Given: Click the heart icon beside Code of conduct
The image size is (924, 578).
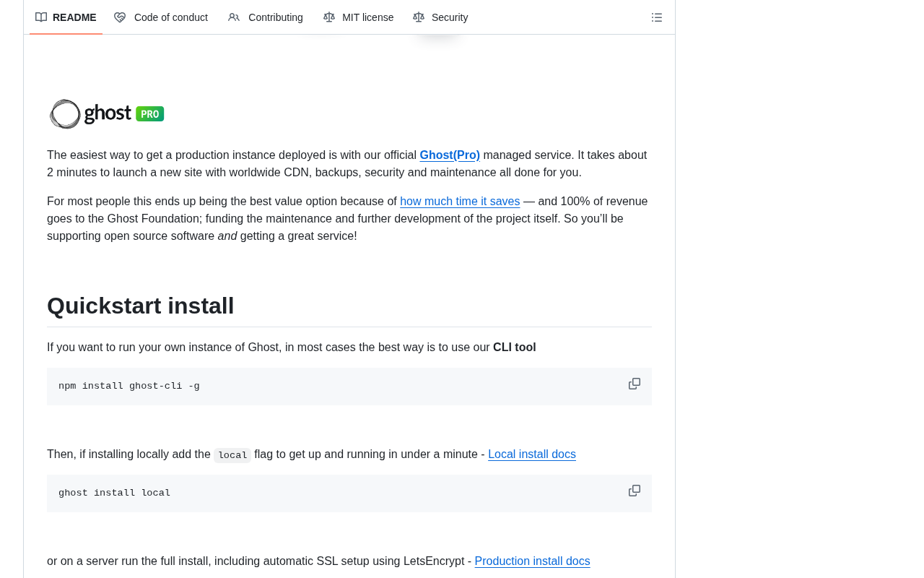Looking at the screenshot, I should pos(120,17).
